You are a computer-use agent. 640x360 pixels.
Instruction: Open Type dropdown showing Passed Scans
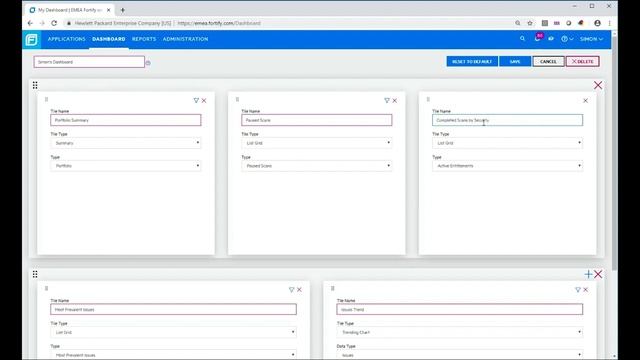click(x=317, y=166)
